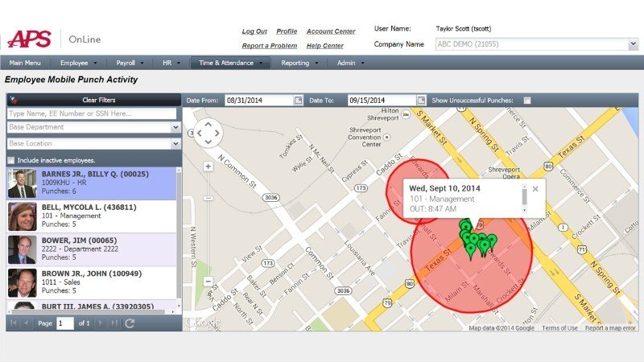This screenshot has height=362, width=644.
Task: Open the Account Center link
Action: tap(331, 31)
